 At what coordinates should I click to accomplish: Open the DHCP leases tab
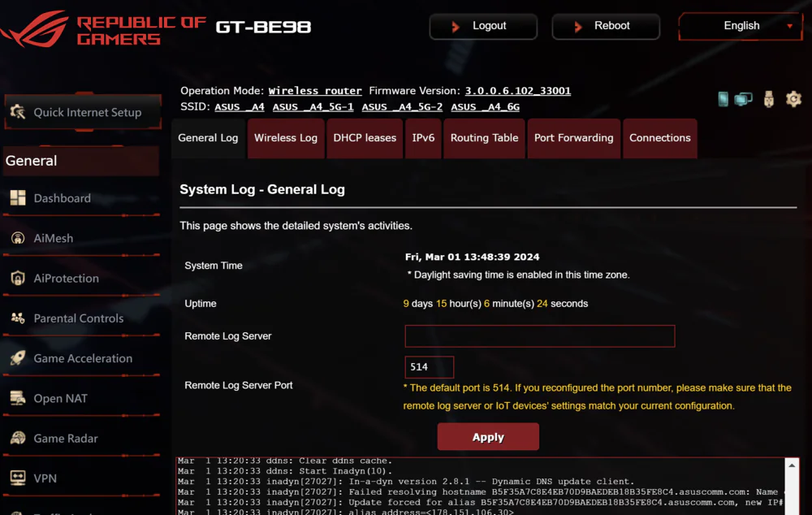pyautogui.click(x=365, y=138)
